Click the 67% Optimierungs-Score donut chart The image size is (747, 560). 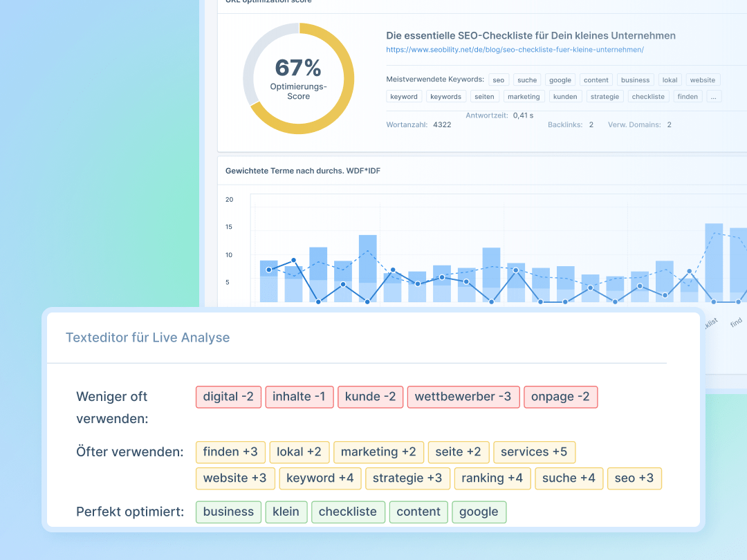point(299,79)
